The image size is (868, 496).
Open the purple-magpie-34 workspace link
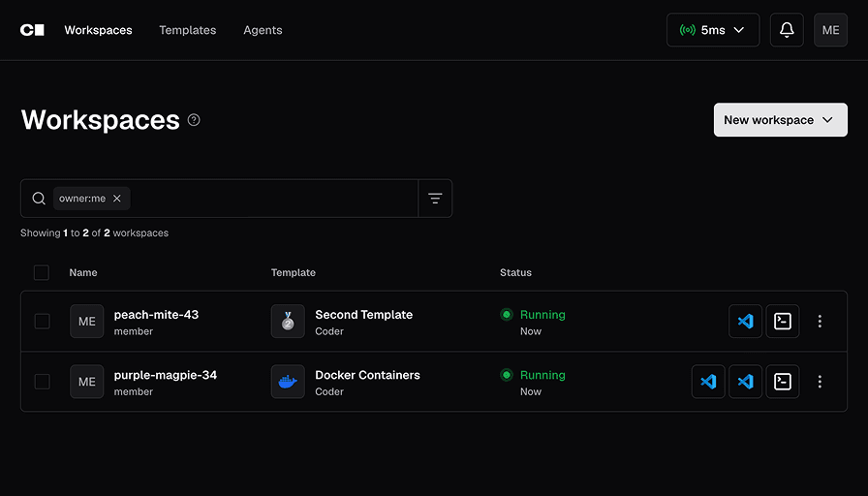tap(166, 375)
